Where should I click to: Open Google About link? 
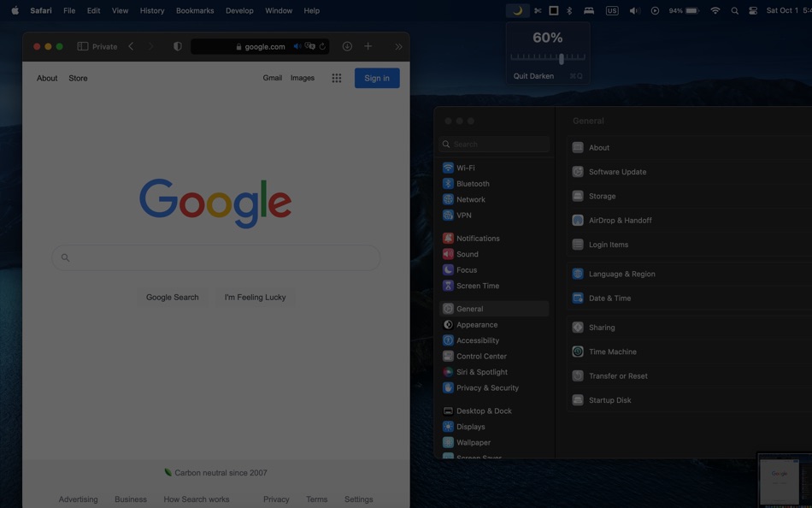[x=47, y=79]
